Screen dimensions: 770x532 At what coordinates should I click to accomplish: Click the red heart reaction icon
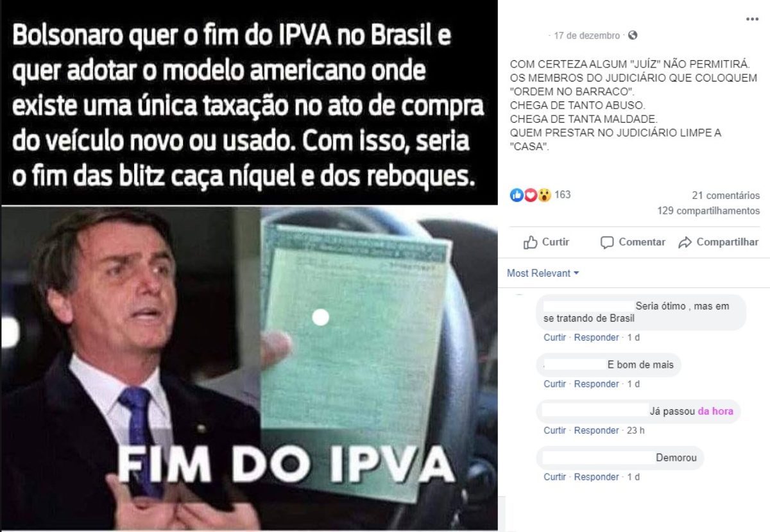point(530,195)
